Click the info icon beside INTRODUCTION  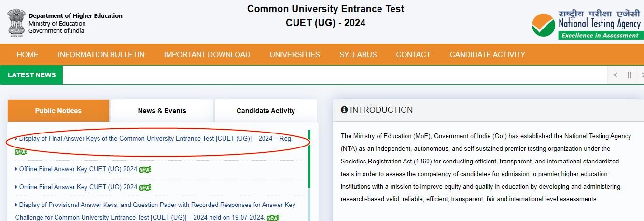[344, 110]
